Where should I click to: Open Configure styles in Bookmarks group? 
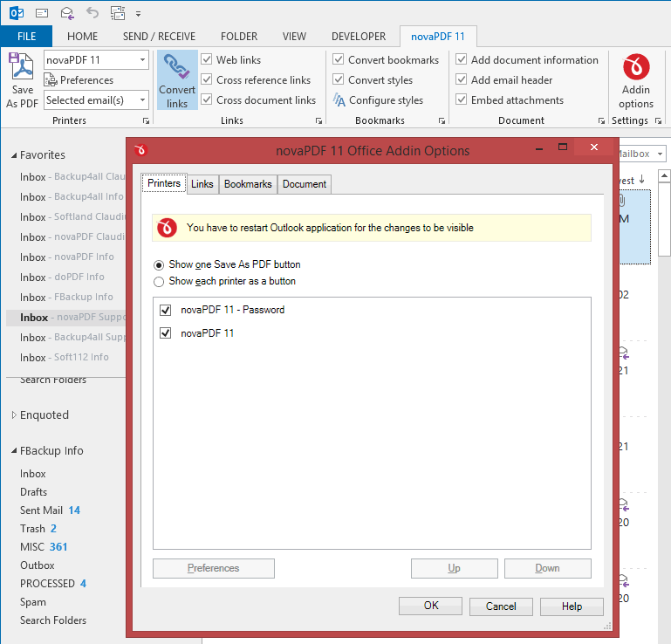tap(379, 100)
